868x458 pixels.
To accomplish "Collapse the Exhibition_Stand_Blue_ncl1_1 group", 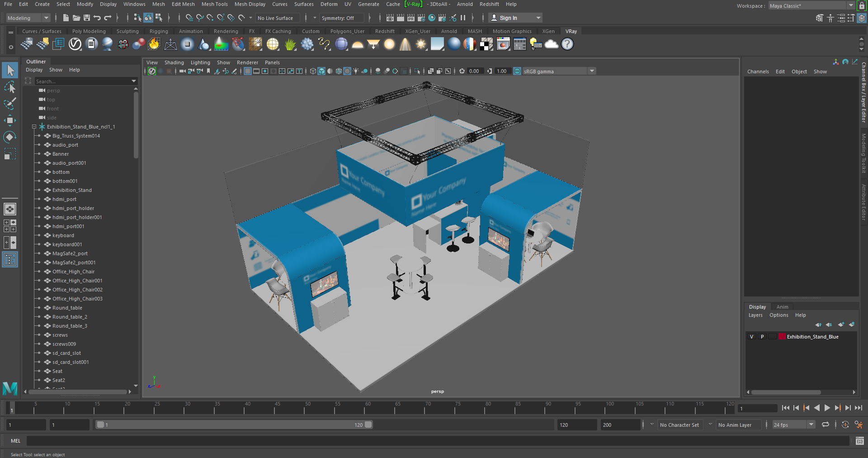I will tap(34, 127).
